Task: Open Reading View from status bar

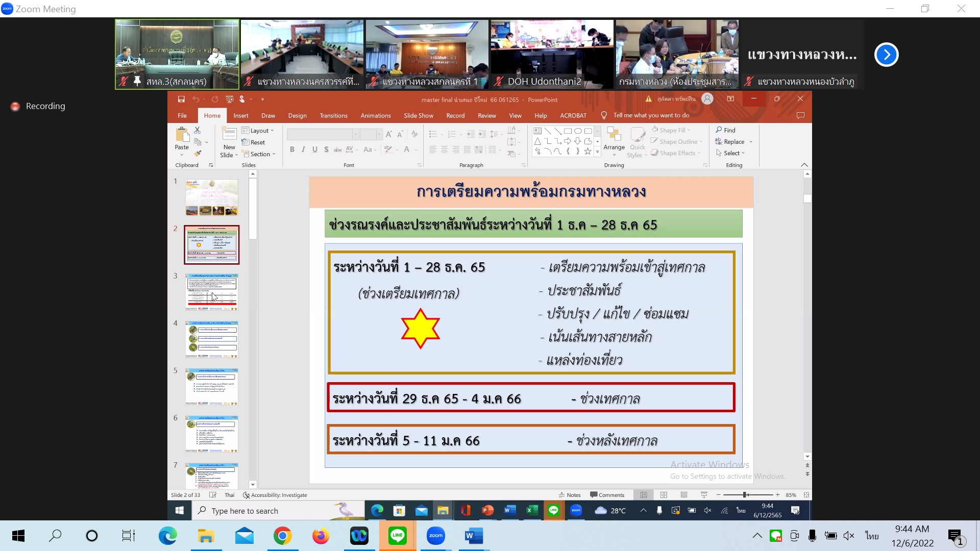Action: point(684,495)
